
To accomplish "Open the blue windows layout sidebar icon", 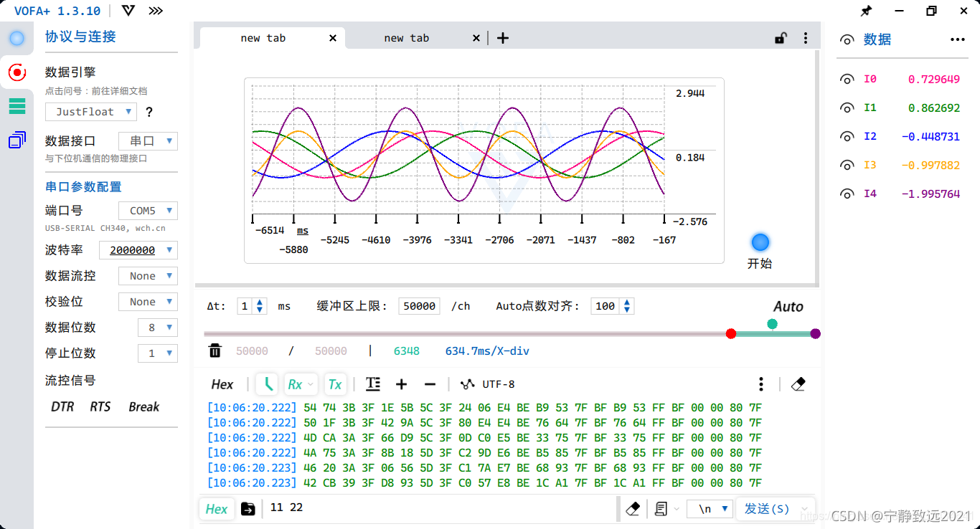I will (x=17, y=140).
